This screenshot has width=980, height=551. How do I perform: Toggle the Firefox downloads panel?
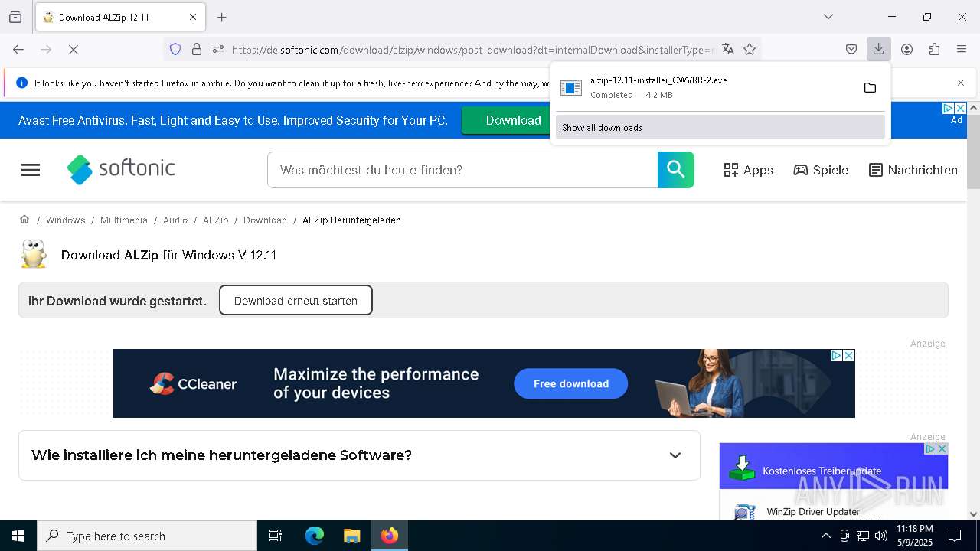pos(878,50)
